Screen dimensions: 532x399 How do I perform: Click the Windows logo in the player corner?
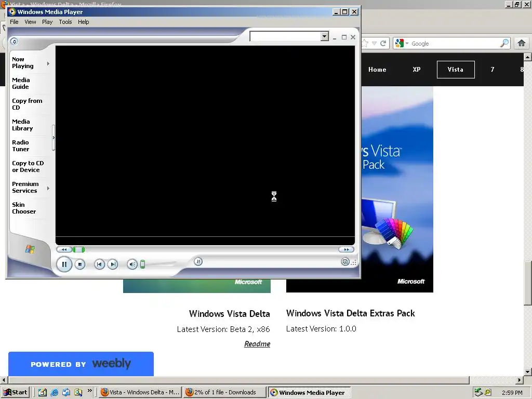point(30,249)
